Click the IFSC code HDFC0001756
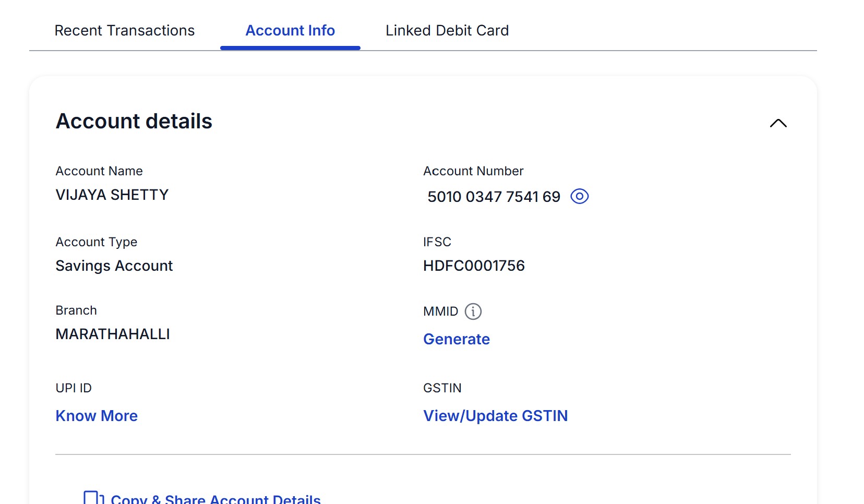 coord(474,266)
